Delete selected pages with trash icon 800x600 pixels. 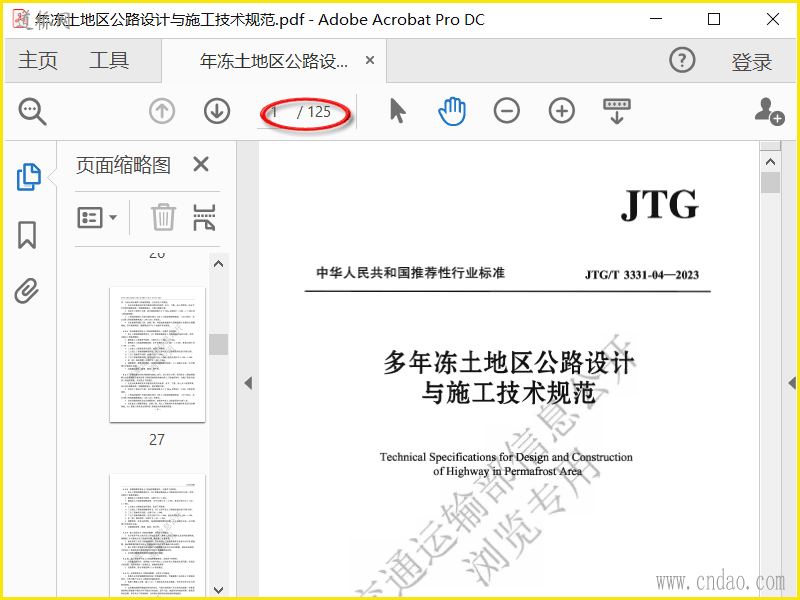coord(163,217)
